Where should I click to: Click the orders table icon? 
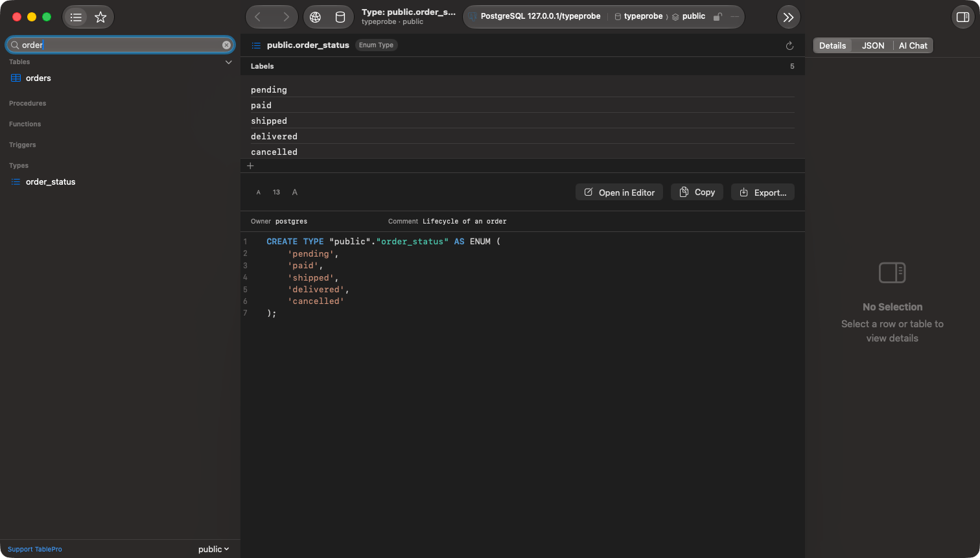click(16, 78)
